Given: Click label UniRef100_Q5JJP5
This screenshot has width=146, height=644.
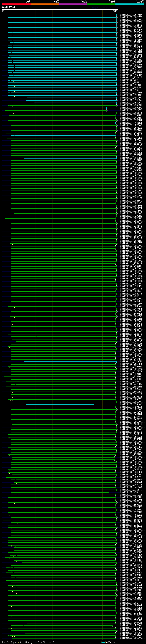Looking at the screenshot, I should click(131, 108).
